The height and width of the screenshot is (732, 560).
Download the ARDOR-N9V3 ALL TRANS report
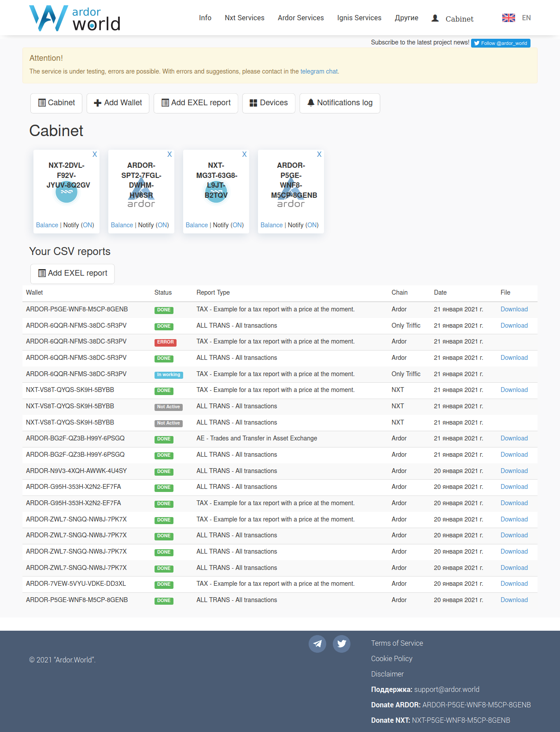click(514, 471)
